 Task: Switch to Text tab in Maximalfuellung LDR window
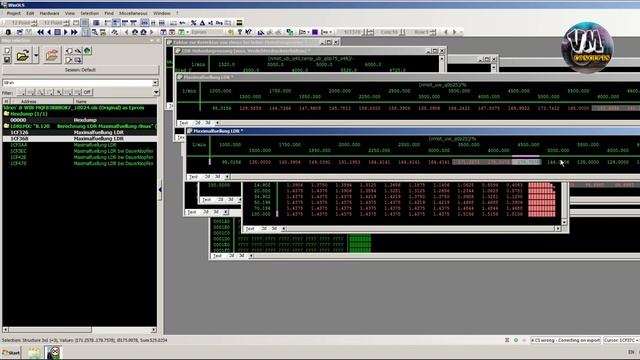point(194,177)
